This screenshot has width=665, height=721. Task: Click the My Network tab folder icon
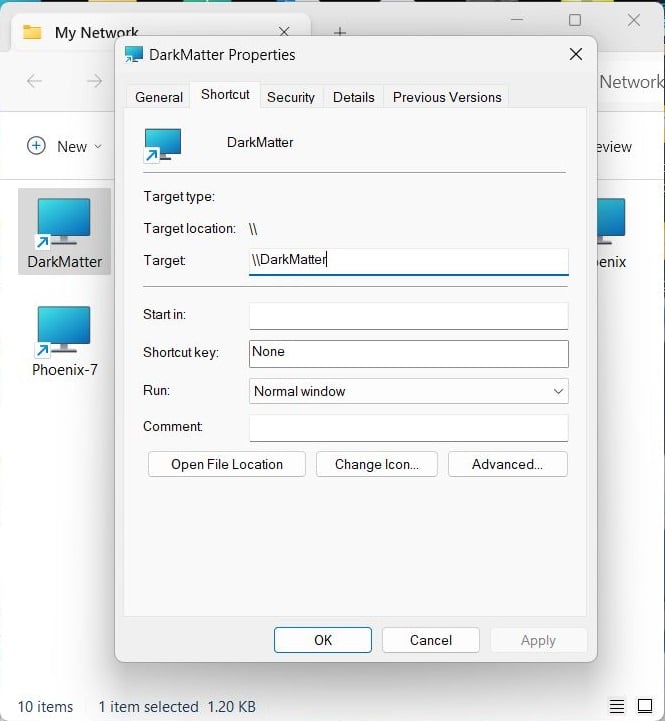tap(32, 32)
